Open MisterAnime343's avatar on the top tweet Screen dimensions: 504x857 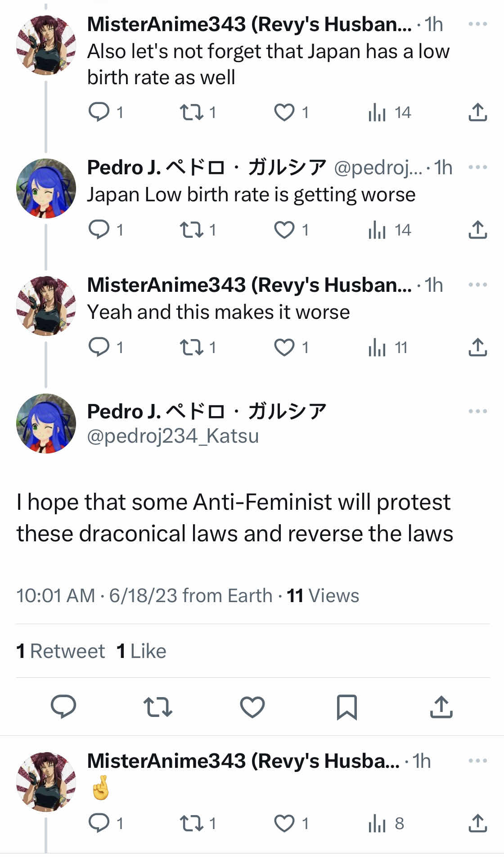(46, 45)
